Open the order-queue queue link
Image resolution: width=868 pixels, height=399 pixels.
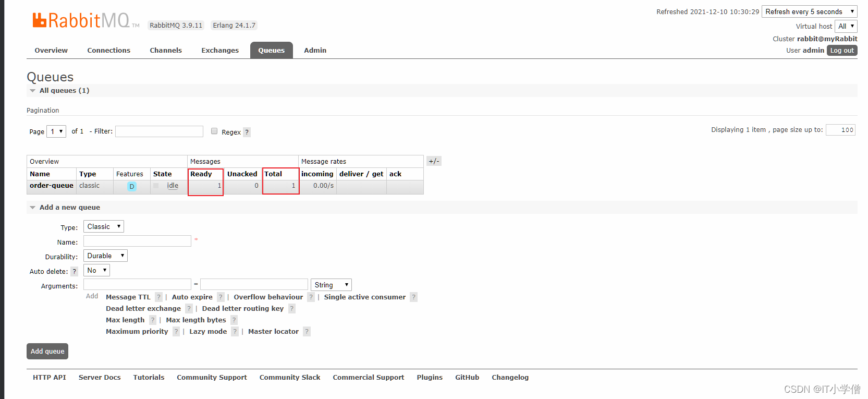[52, 186]
